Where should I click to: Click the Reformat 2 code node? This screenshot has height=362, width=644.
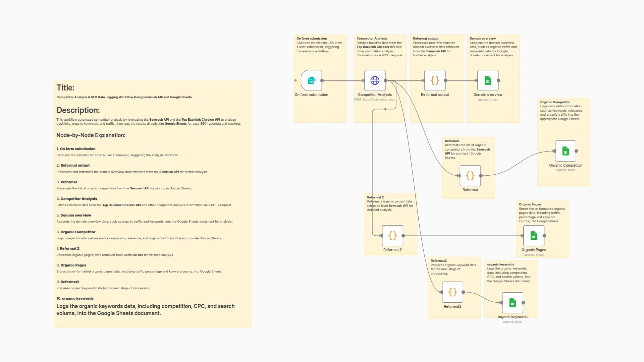[392, 236]
